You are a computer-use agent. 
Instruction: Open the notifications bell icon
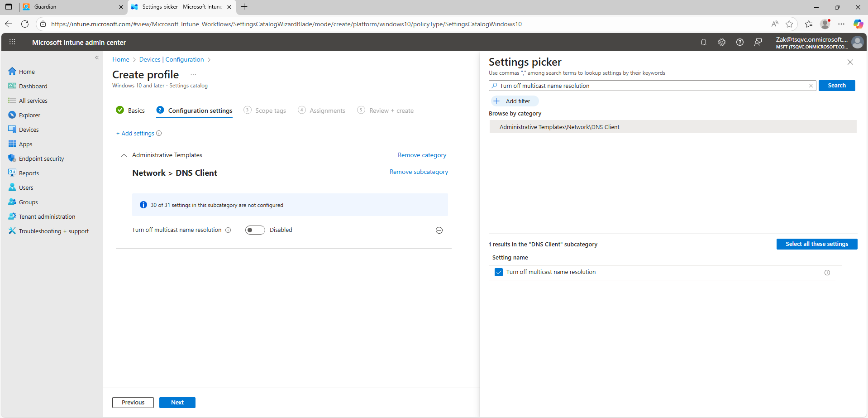(703, 42)
